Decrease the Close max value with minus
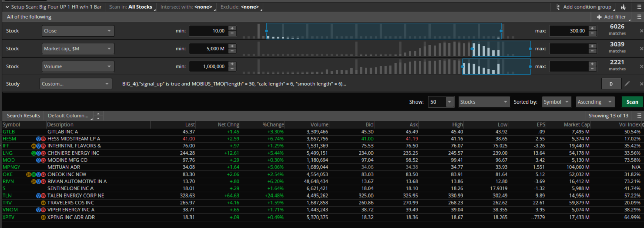This screenshot has width=644, height=228. click(x=592, y=33)
